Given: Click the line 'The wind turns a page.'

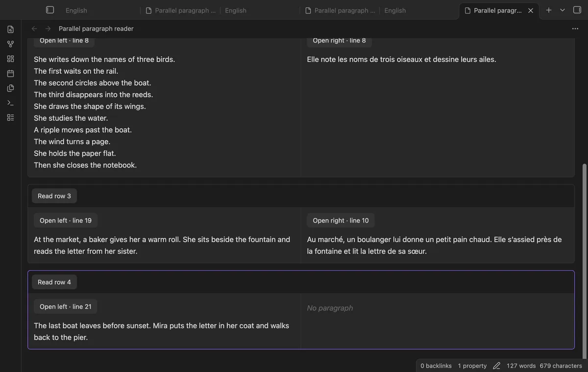Looking at the screenshot, I should 72,141.
